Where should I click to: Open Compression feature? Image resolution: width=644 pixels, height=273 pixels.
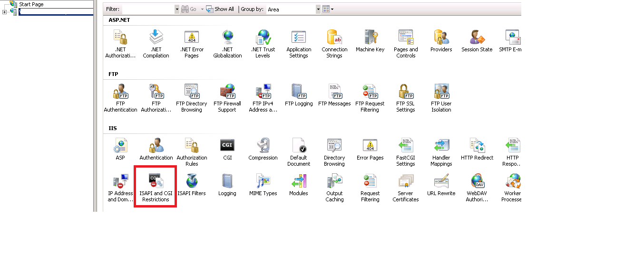tap(263, 149)
